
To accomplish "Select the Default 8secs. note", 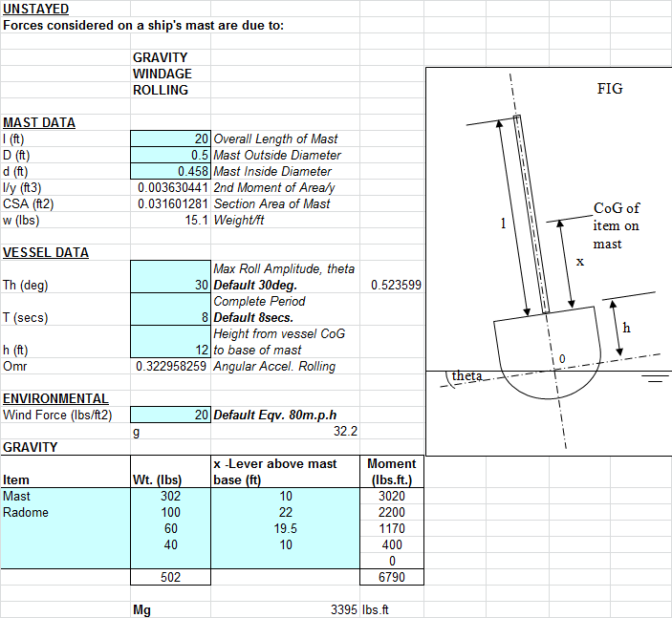I will [253, 318].
